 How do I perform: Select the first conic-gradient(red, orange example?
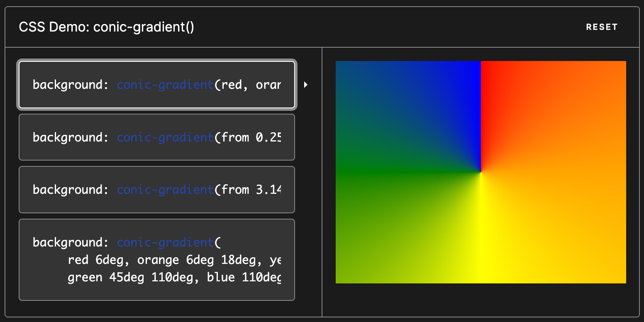click(x=157, y=85)
